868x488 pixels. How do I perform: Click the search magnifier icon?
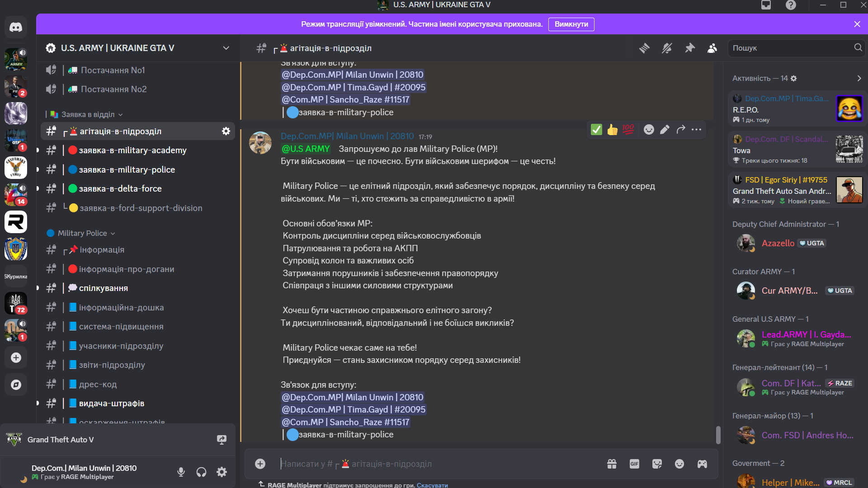(858, 47)
